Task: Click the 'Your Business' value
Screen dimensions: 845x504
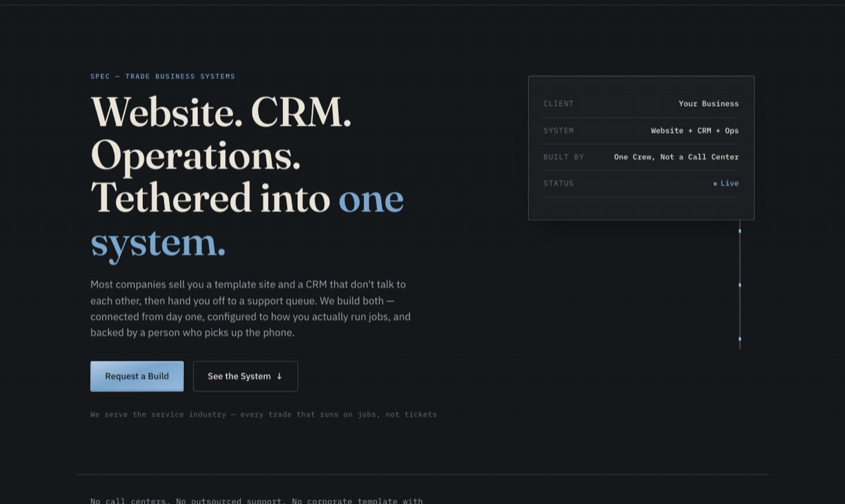Action: click(708, 103)
